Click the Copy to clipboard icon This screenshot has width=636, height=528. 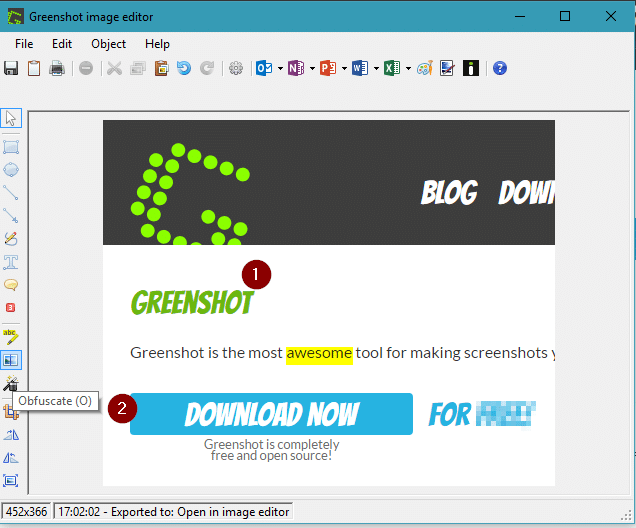pyautogui.click(x=34, y=68)
